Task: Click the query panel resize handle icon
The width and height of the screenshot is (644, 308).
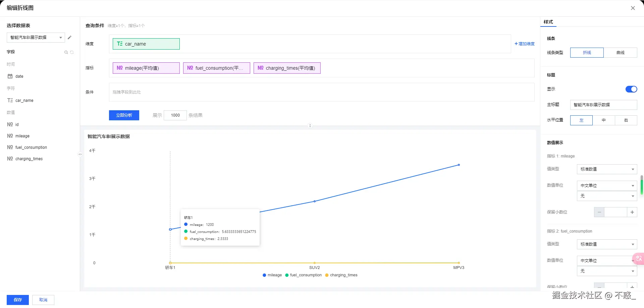Action: click(x=310, y=126)
